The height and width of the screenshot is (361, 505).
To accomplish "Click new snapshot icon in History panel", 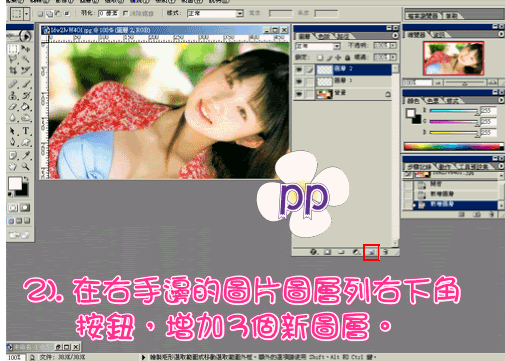I will click(477, 214).
